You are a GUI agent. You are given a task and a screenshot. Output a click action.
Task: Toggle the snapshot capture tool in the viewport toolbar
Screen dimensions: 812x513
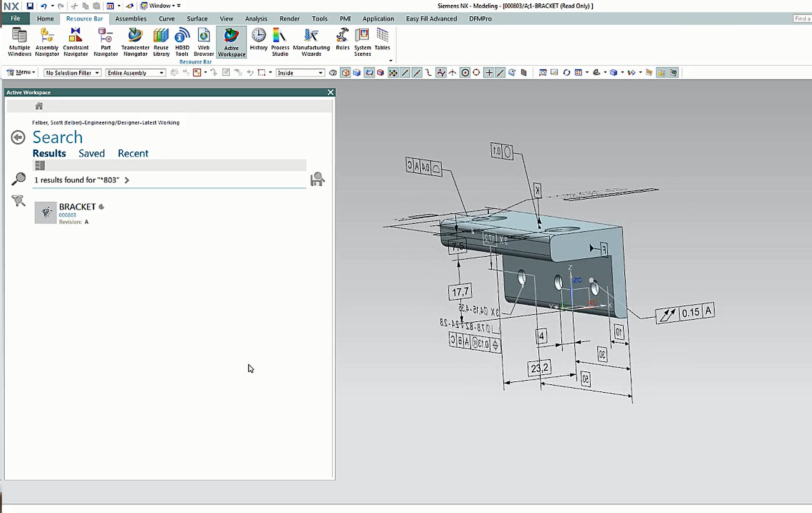pos(554,73)
